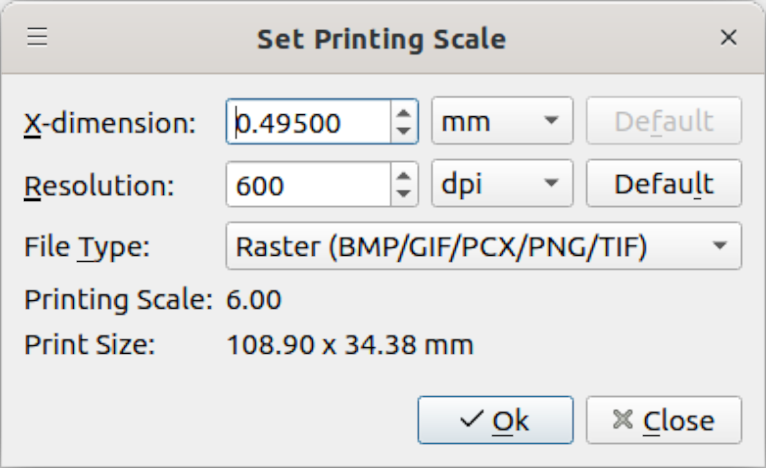Open the mm units dropdown

coord(500,122)
